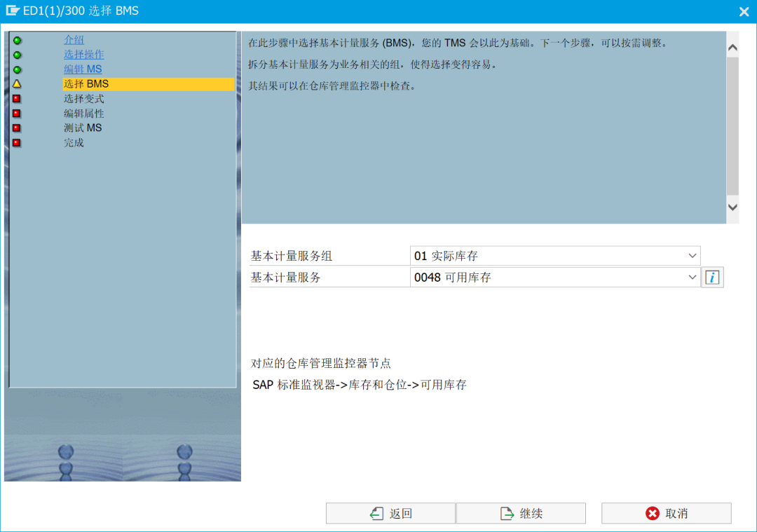Click description line starting 拆分基本计量服务
The height and width of the screenshot is (532, 757).
[373, 64]
